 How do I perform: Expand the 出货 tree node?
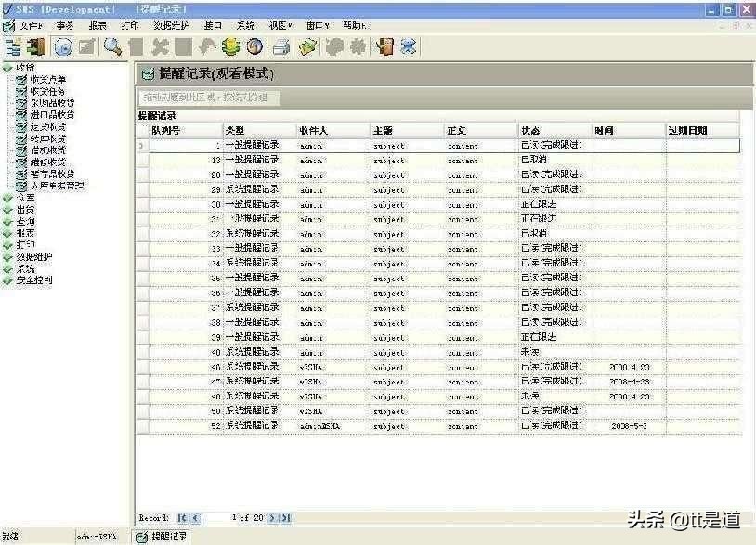click(7, 209)
